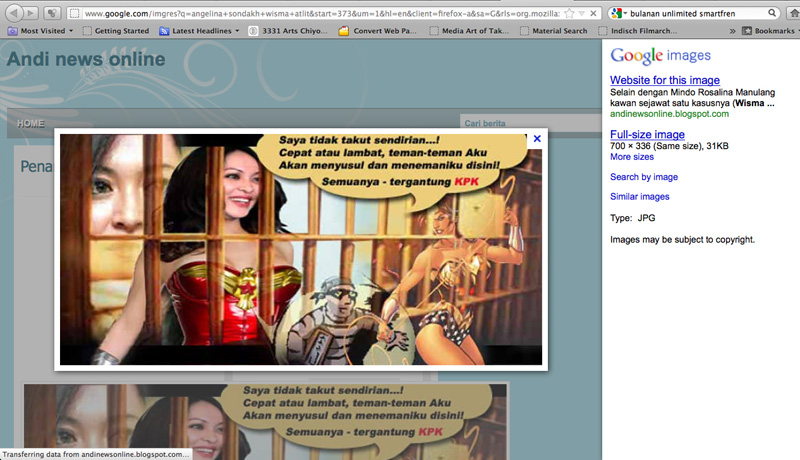Close the image preview with the blue X
This screenshot has width=800, height=460.
(537, 139)
